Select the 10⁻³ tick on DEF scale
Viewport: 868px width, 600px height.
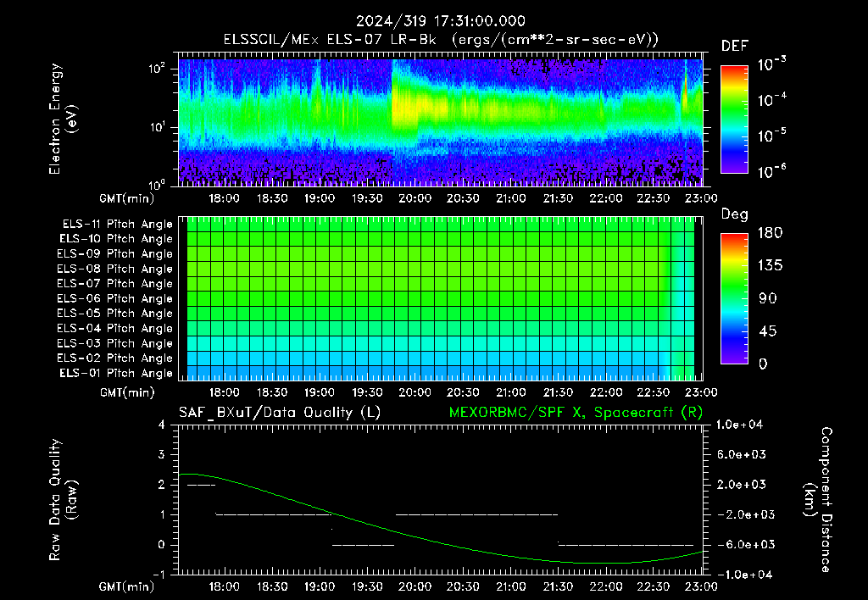pos(772,64)
